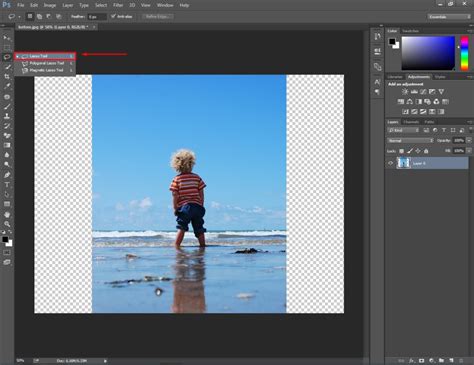
Task: Select the Horizontal Type tool
Action: tap(7, 184)
